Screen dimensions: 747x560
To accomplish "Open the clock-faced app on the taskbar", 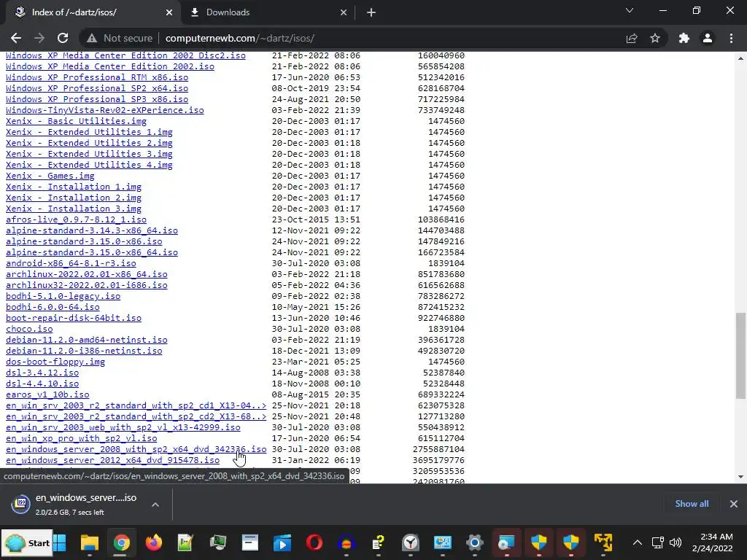I will pyautogui.click(x=410, y=542).
